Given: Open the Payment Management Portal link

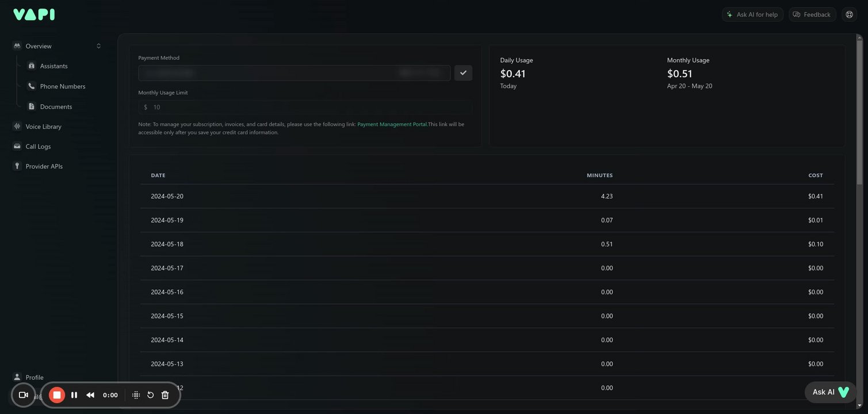Looking at the screenshot, I should tap(392, 124).
